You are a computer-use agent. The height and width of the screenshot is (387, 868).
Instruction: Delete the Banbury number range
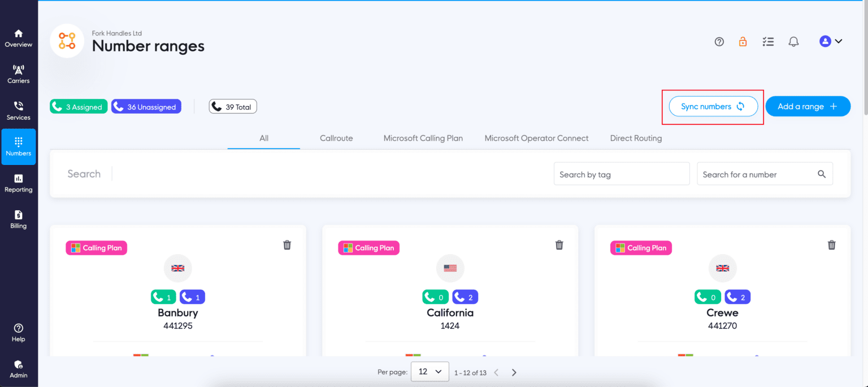pyautogui.click(x=287, y=245)
